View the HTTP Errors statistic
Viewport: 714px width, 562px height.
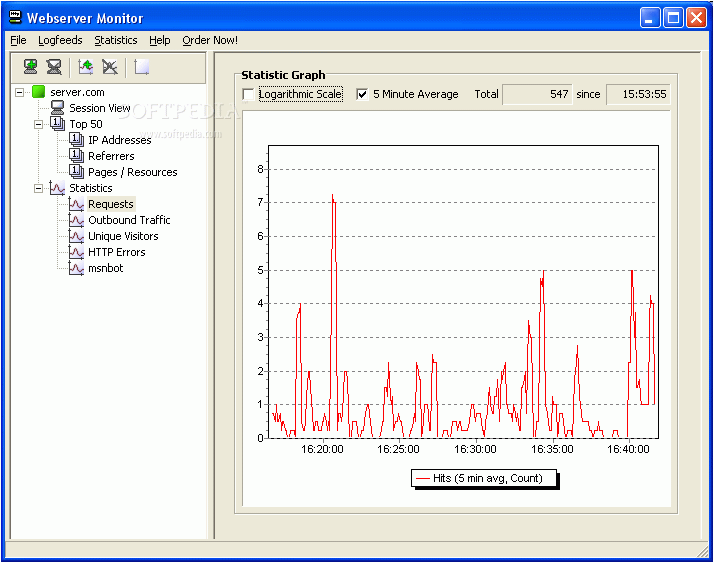[x=117, y=252]
